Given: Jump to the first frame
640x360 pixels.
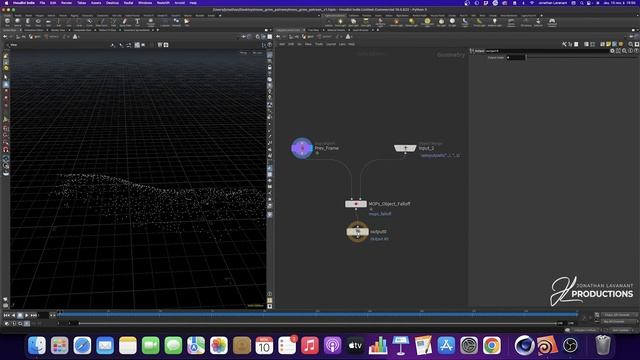Looking at the screenshot, I should pos(7,316).
